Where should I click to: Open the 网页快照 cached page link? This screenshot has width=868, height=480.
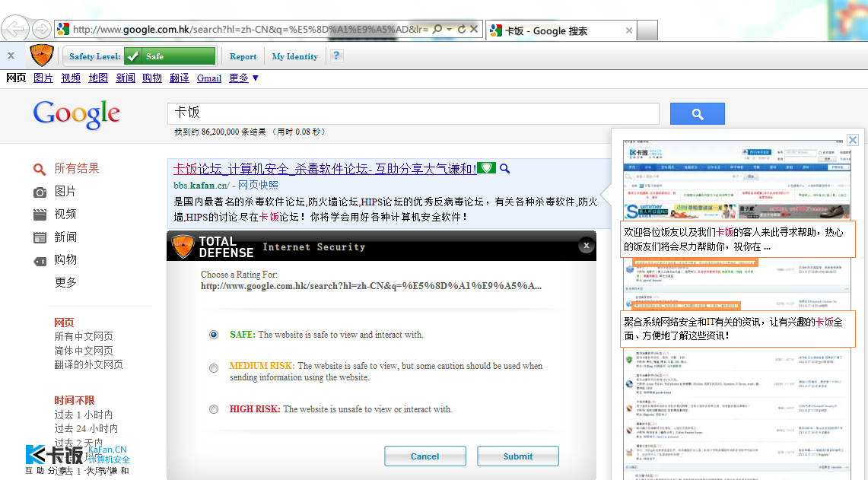click(x=258, y=185)
